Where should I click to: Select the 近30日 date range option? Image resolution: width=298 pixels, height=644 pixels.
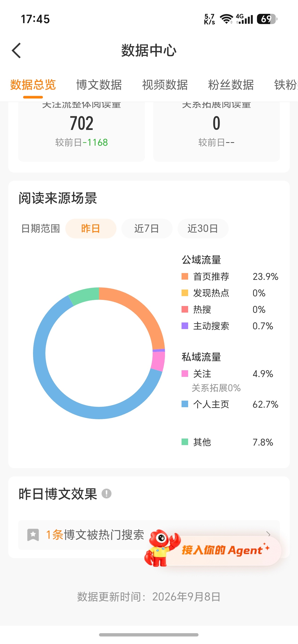coord(203,229)
